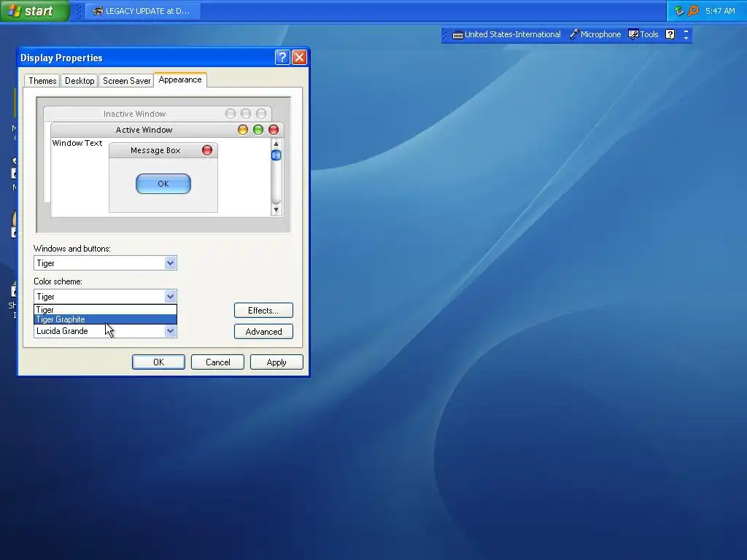This screenshot has width=747, height=560.
Task: Click the red button on Message Box preview
Action: [206, 150]
